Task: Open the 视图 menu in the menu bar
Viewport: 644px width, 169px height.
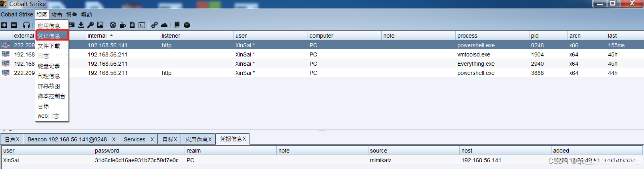Action: point(42,14)
